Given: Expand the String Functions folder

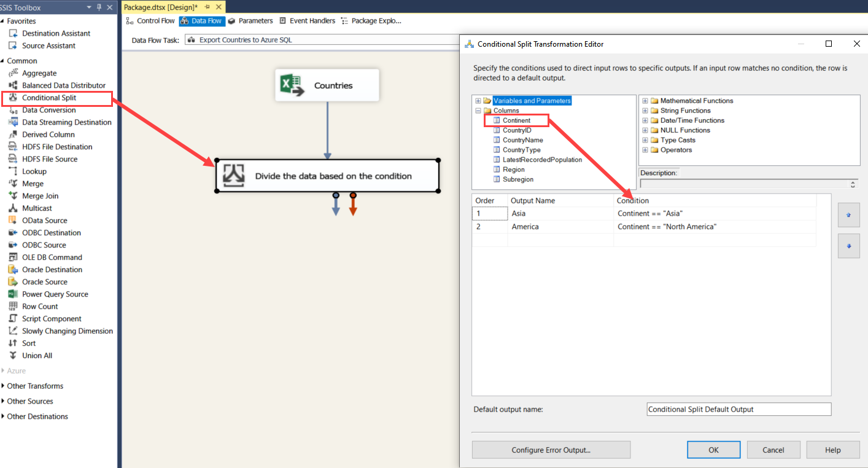Looking at the screenshot, I should click(x=645, y=111).
